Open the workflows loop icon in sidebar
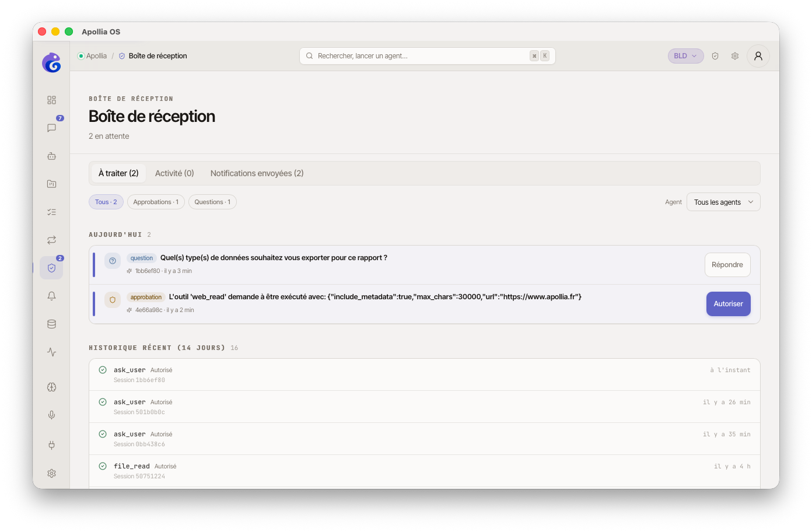Image resolution: width=812 pixels, height=532 pixels. (51, 240)
